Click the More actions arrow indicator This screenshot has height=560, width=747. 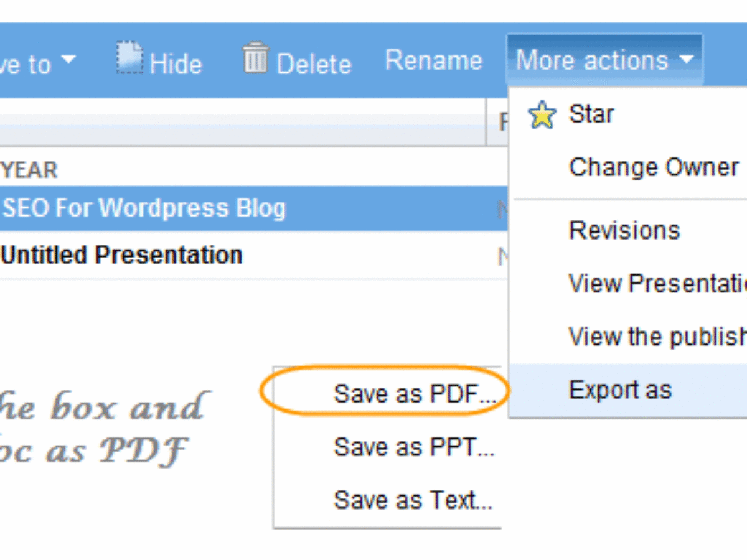685,60
